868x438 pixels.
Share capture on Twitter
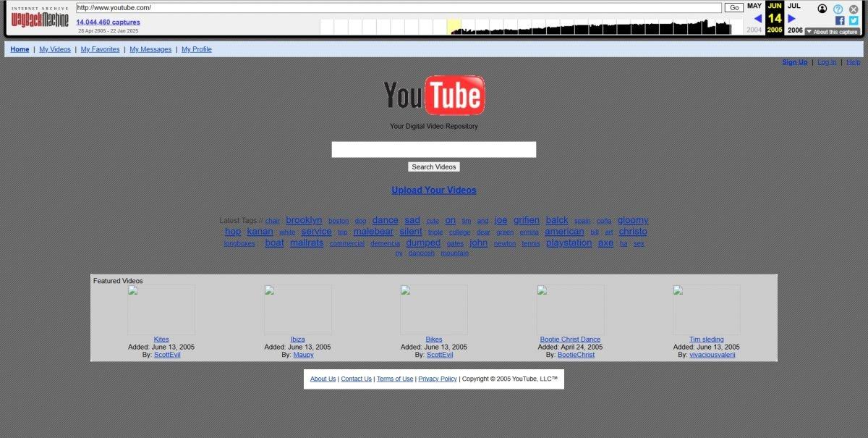coord(854,21)
